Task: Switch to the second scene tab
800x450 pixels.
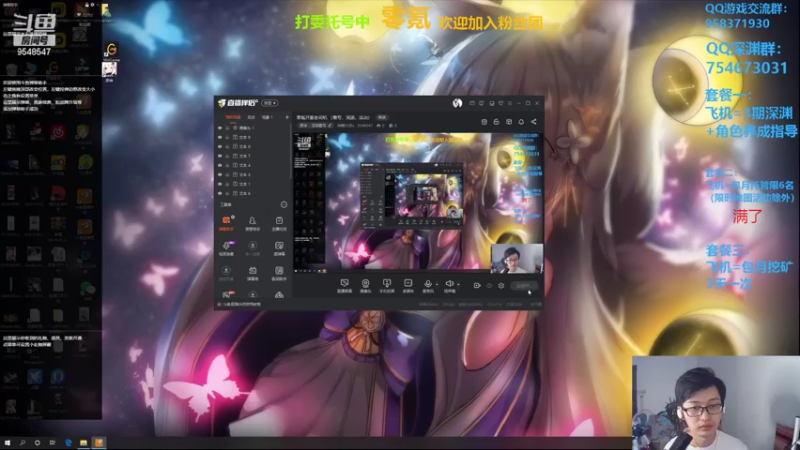Action: 251,117
